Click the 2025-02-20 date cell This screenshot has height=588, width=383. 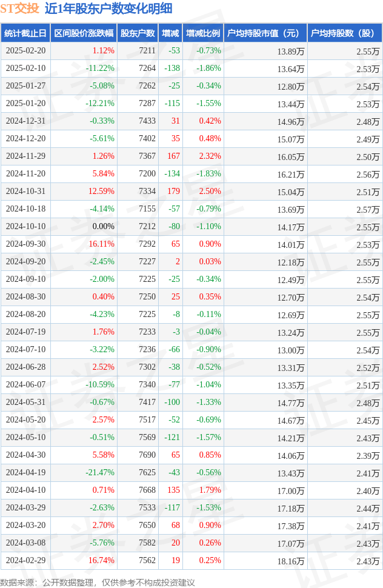[x=25, y=51]
